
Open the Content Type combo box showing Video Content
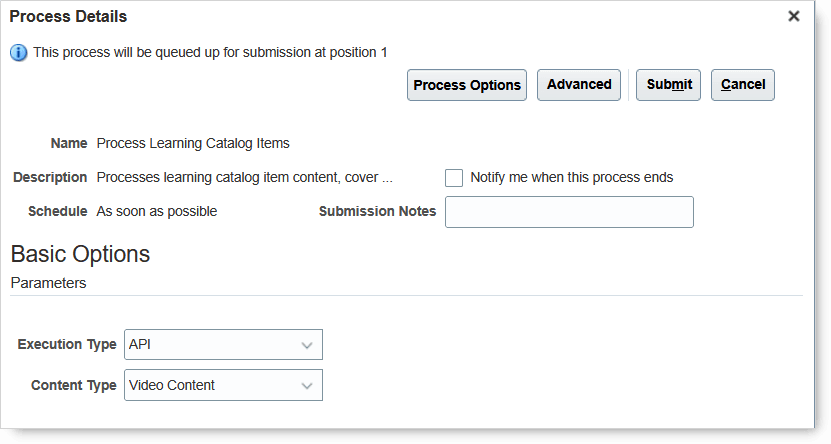tap(212, 385)
